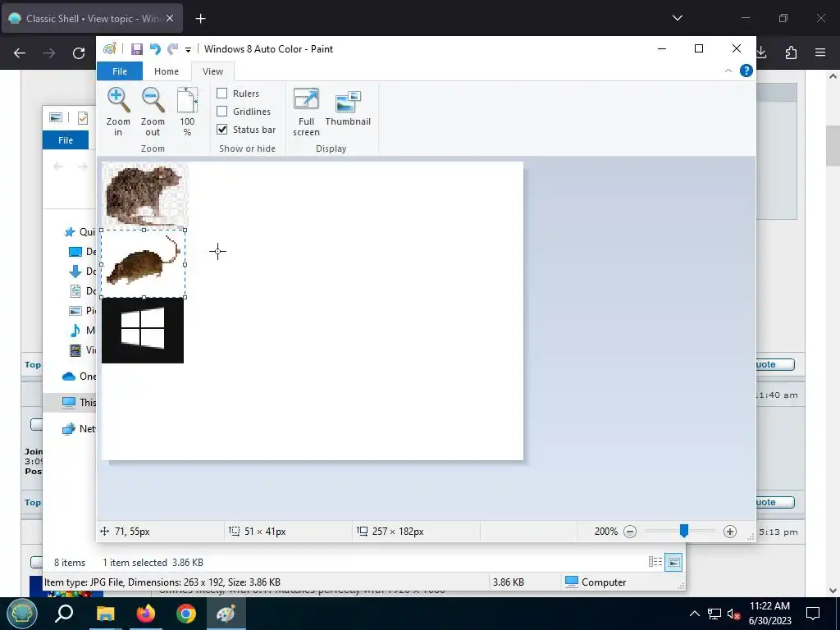Click Explorer properties checkmark icon in title bar
This screenshot has height=630, width=840.
[x=83, y=117]
